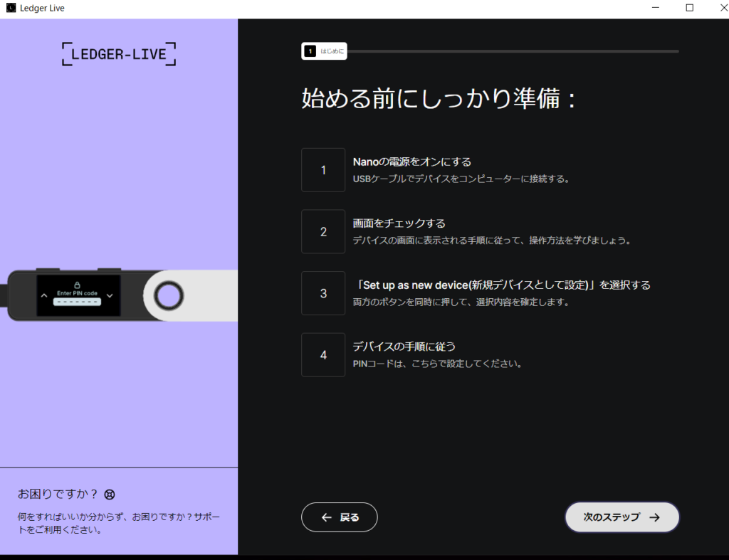This screenshot has height=560, width=729.
Task: Click the up chevron on the device PIN screen
Action: 44,295
